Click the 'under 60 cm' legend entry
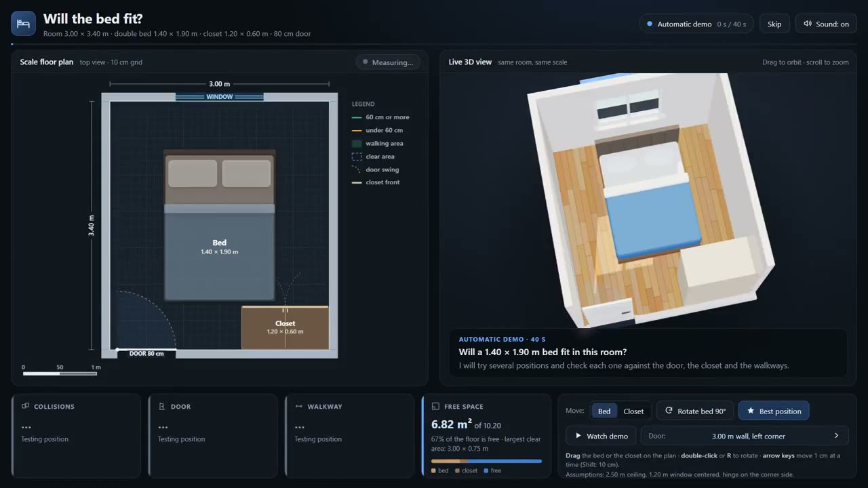 pyautogui.click(x=378, y=130)
